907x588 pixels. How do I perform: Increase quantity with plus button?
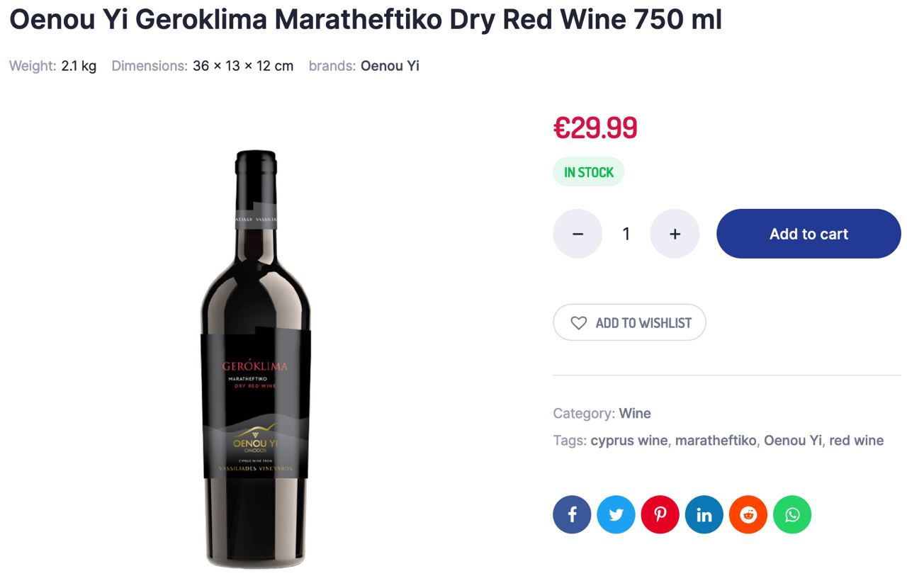tap(675, 234)
